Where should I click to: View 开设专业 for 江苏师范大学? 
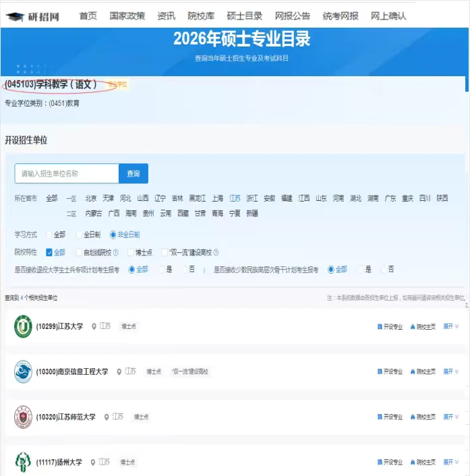[x=390, y=417]
